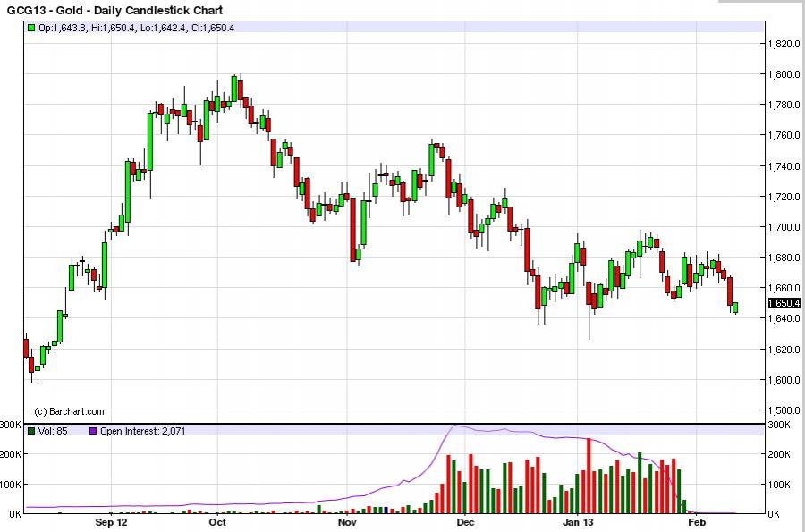Click the 1,720.0 price axis label
Viewport: 805px width, 532px height.
coord(784,197)
